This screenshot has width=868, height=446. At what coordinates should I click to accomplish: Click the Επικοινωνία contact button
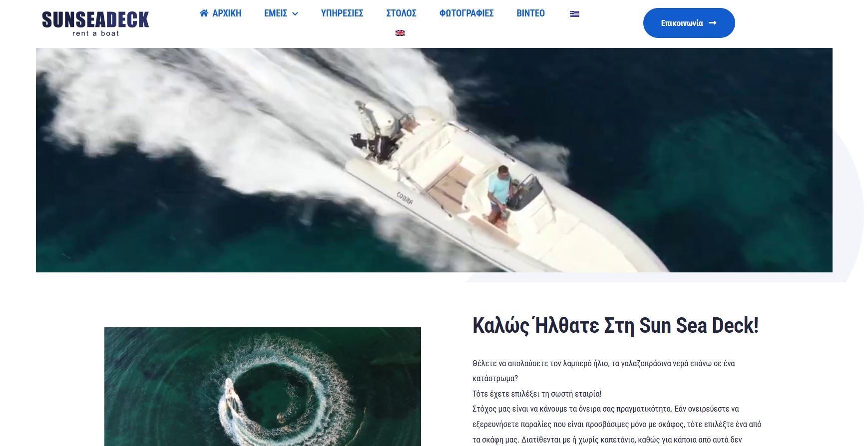coord(689,23)
